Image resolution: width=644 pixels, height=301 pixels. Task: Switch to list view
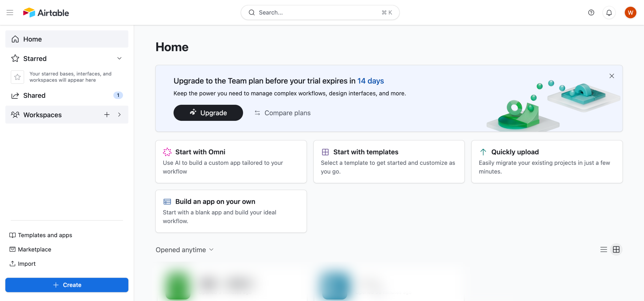coord(603,249)
